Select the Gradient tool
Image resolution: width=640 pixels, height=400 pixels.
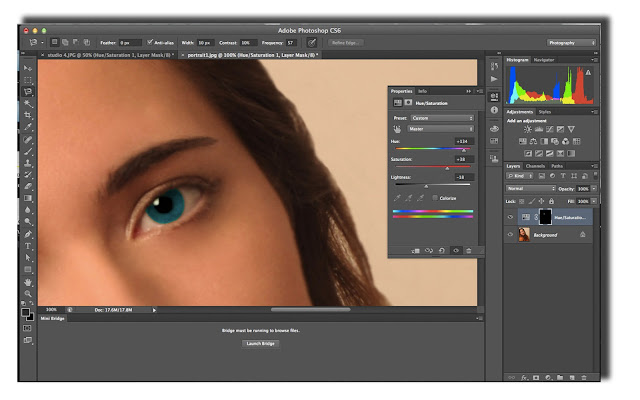click(27, 198)
